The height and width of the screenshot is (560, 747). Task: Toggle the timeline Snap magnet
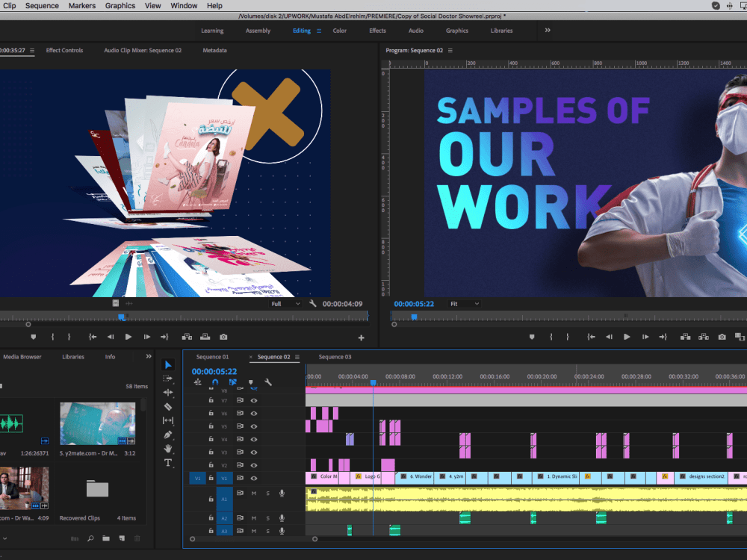click(x=215, y=382)
